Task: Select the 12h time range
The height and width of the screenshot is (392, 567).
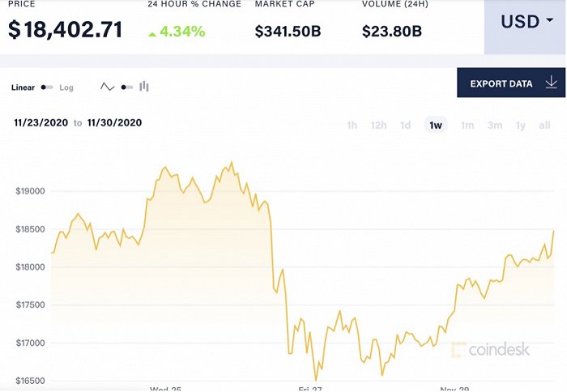Action: [378, 125]
